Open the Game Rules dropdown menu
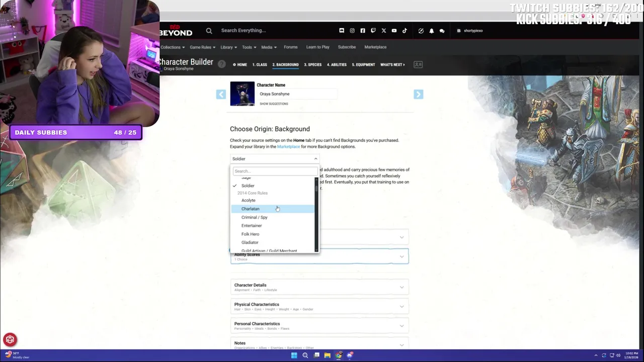 pos(202,47)
